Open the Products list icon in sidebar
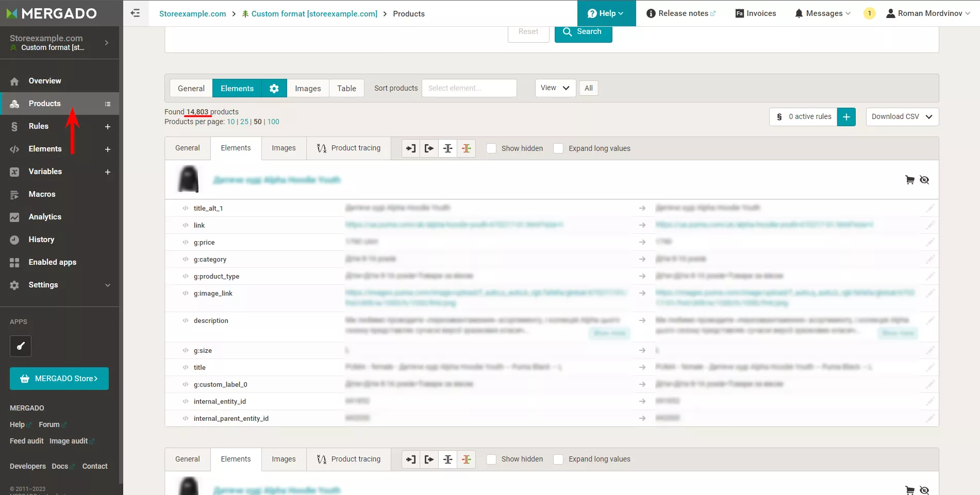980x495 pixels. pos(108,104)
